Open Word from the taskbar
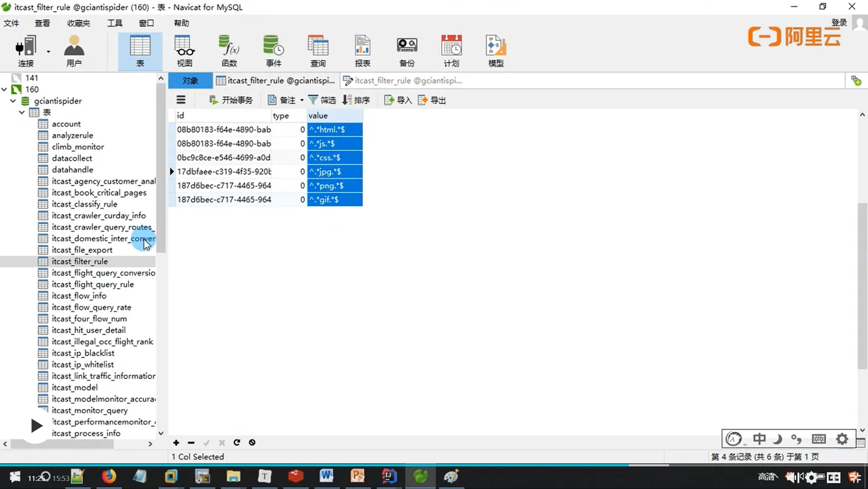The image size is (868, 489). pos(326,477)
